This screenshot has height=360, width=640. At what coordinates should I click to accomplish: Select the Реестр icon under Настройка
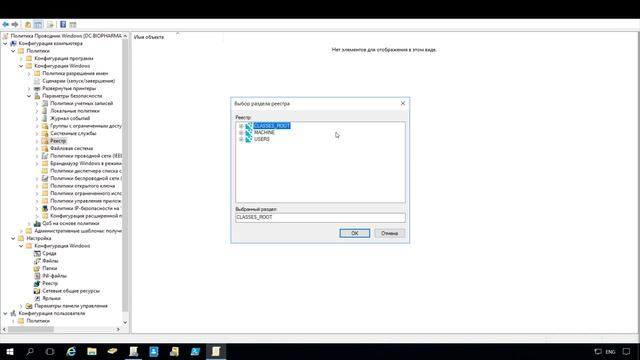(37, 283)
